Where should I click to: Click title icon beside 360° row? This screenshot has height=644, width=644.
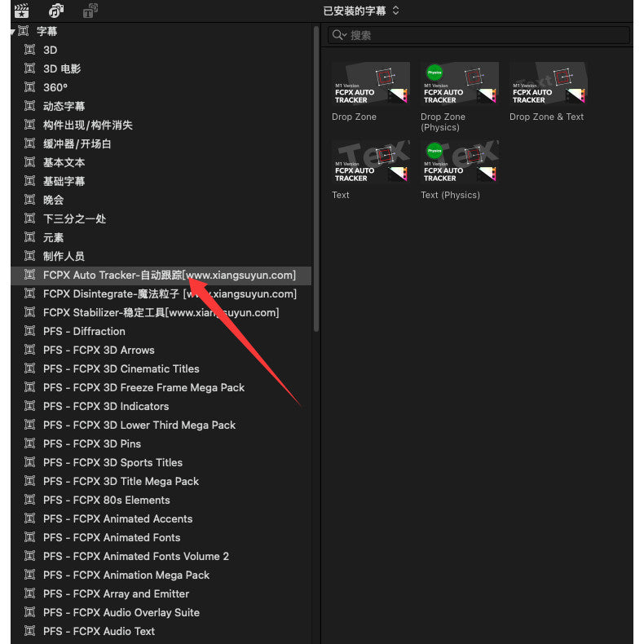pos(29,87)
